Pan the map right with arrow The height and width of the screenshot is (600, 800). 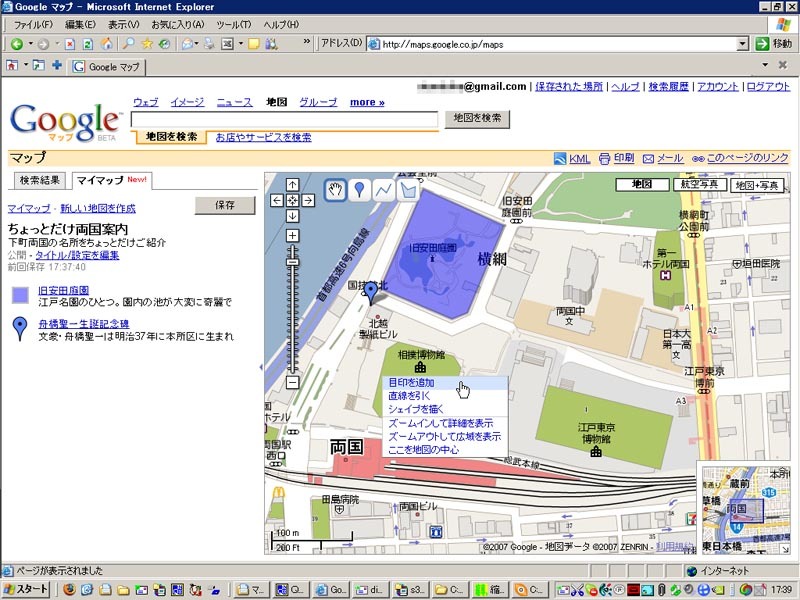(x=308, y=200)
